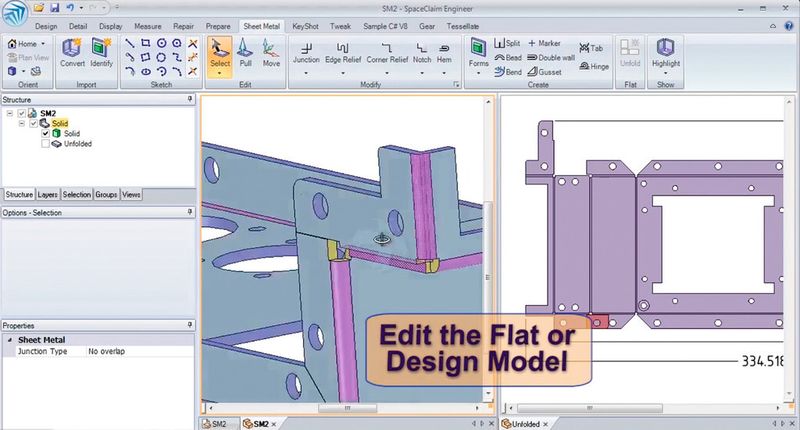Click the Help question mark icon
Image resolution: width=800 pixels, height=430 pixels.
click(x=790, y=26)
